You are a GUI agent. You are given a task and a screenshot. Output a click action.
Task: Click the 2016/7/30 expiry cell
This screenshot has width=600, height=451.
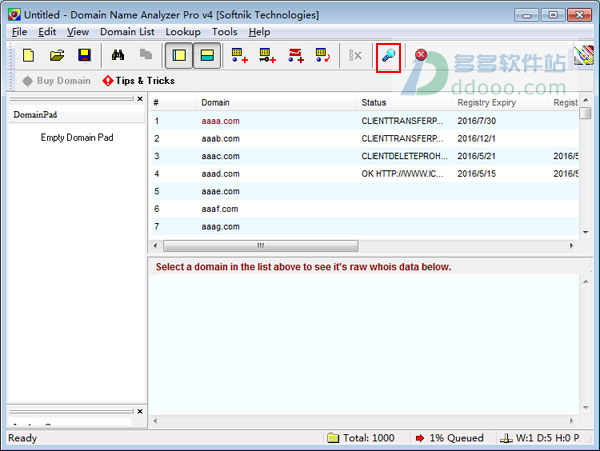(476, 121)
